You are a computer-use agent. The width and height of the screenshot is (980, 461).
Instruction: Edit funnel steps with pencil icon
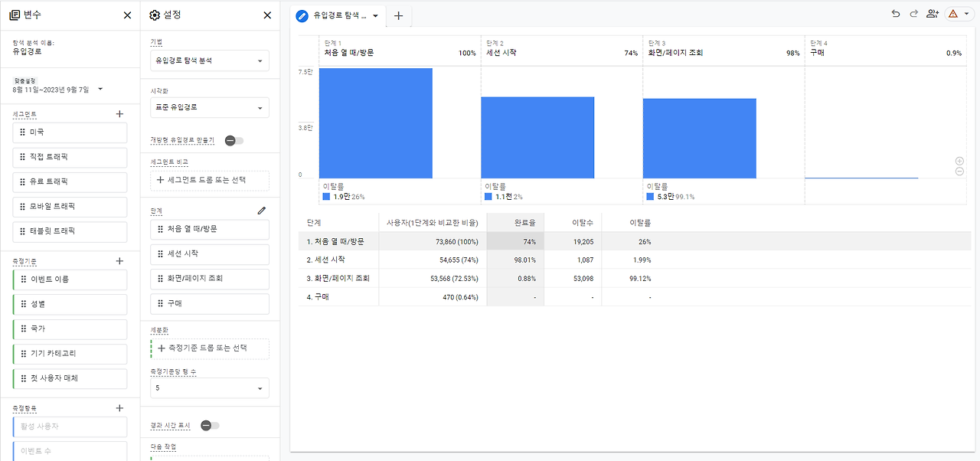point(262,211)
